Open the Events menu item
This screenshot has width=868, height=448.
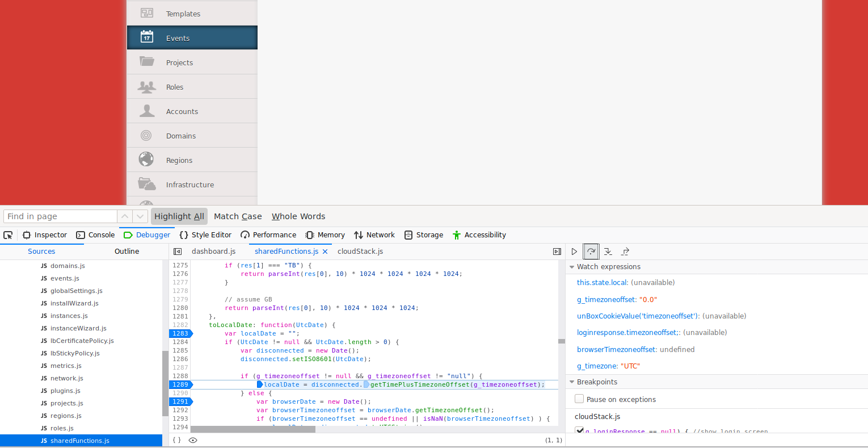pyautogui.click(x=192, y=37)
